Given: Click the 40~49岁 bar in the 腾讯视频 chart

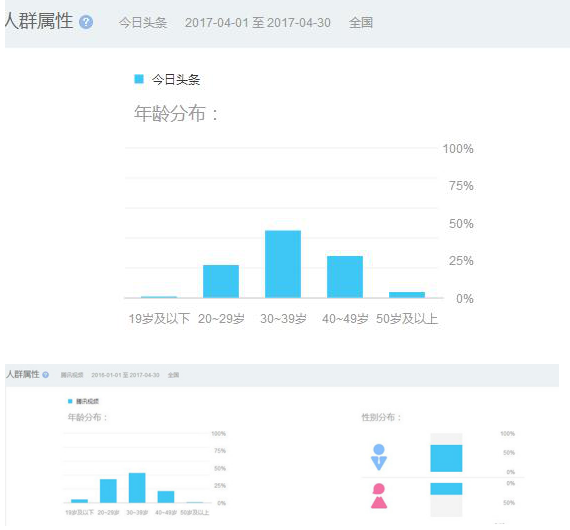Looking at the screenshot, I should point(166,497).
